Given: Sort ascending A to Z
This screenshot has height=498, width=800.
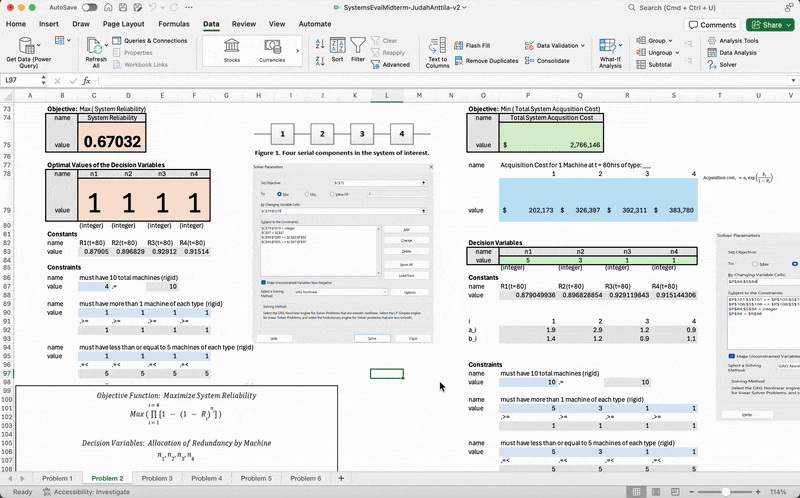Looking at the screenshot, I should [320, 44].
